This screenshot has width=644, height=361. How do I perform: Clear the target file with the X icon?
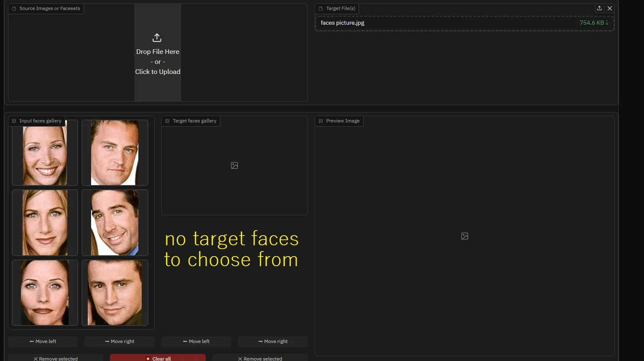click(x=610, y=8)
